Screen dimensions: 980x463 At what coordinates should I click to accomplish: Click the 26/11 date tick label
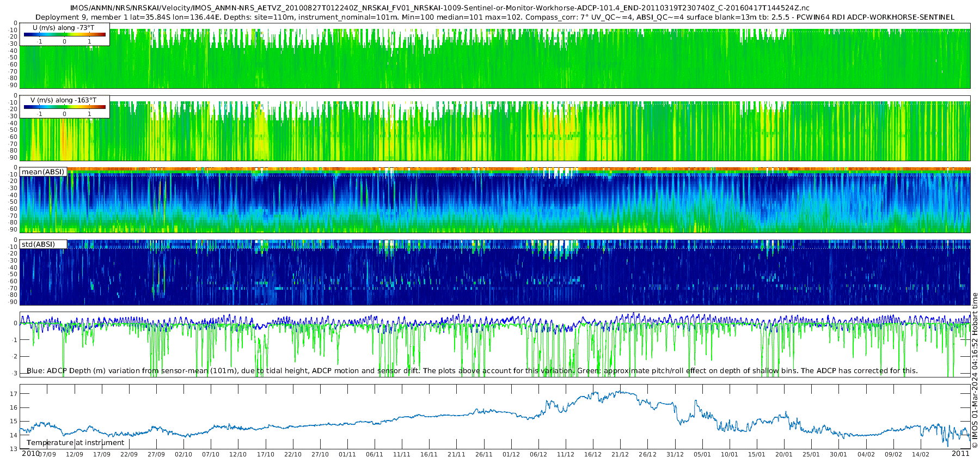pos(484,454)
